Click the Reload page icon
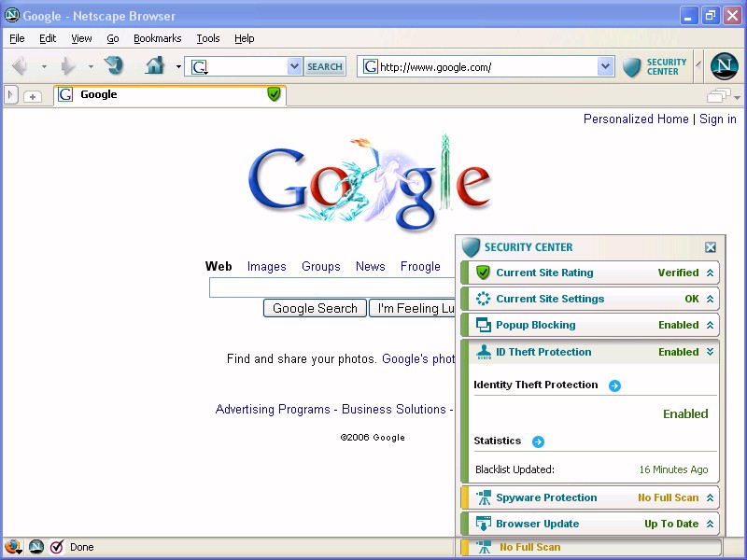This screenshot has width=747, height=560. 114,65
